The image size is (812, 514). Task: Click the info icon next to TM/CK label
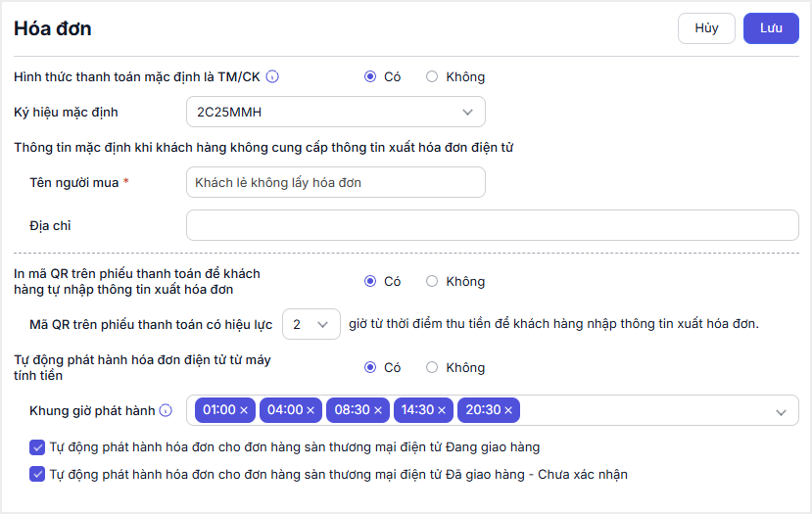tap(272, 76)
